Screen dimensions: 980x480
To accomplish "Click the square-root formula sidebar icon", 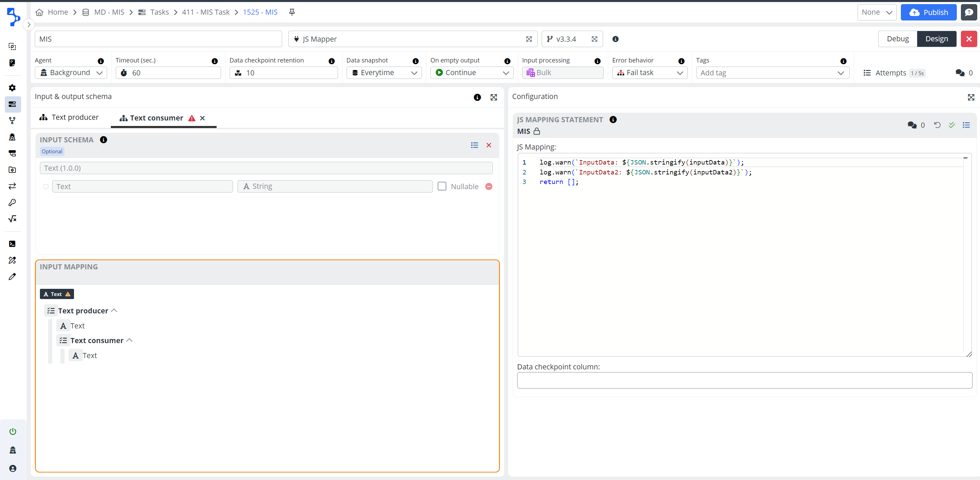I will pyautogui.click(x=12, y=219).
